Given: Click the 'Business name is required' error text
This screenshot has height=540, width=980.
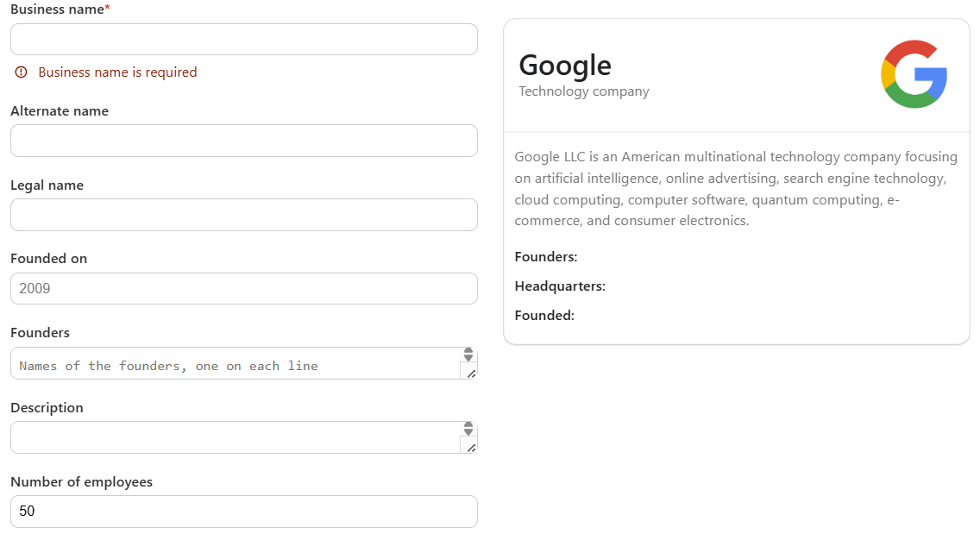Looking at the screenshot, I should click(x=117, y=72).
